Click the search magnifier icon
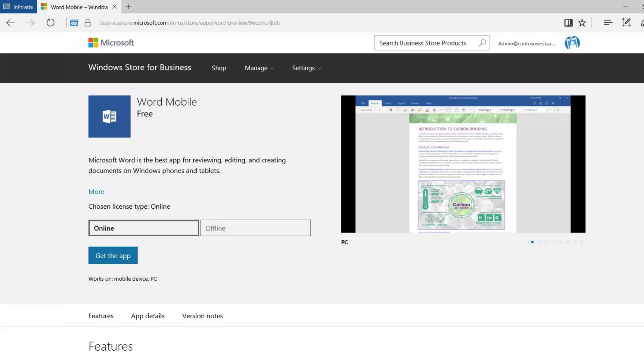This screenshot has height=362, width=644. pos(482,43)
